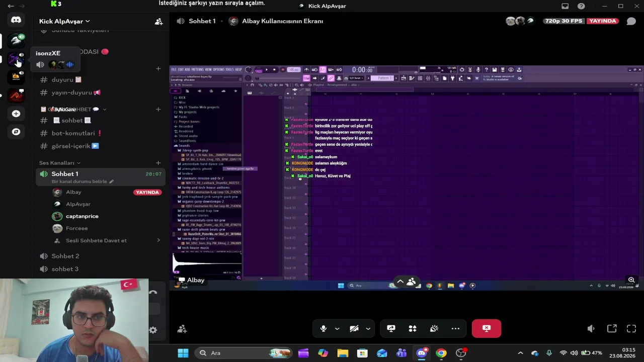Open the Windows Start menu
This screenshot has width=644, height=362.
[183, 353]
